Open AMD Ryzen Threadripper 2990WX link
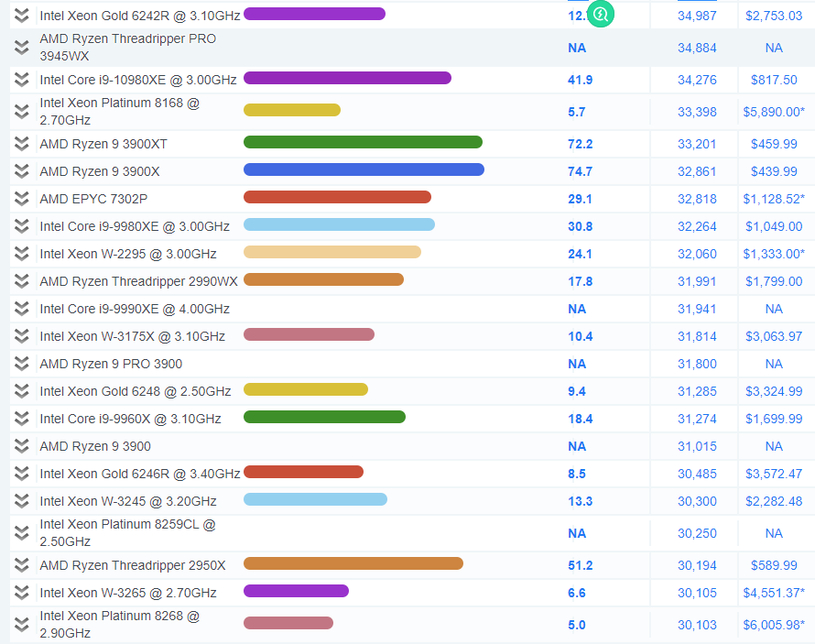The height and width of the screenshot is (644, 815). [x=139, y=281]
